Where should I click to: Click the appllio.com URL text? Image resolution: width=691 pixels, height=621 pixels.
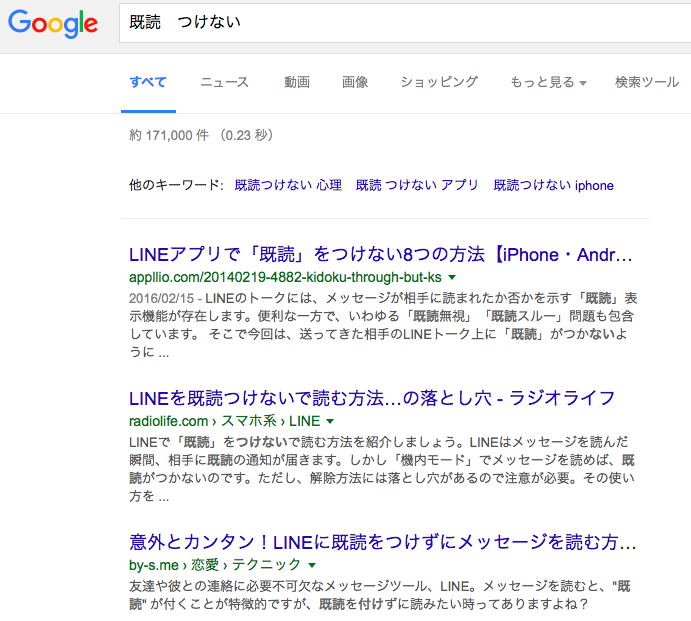(x=285, y=277)
